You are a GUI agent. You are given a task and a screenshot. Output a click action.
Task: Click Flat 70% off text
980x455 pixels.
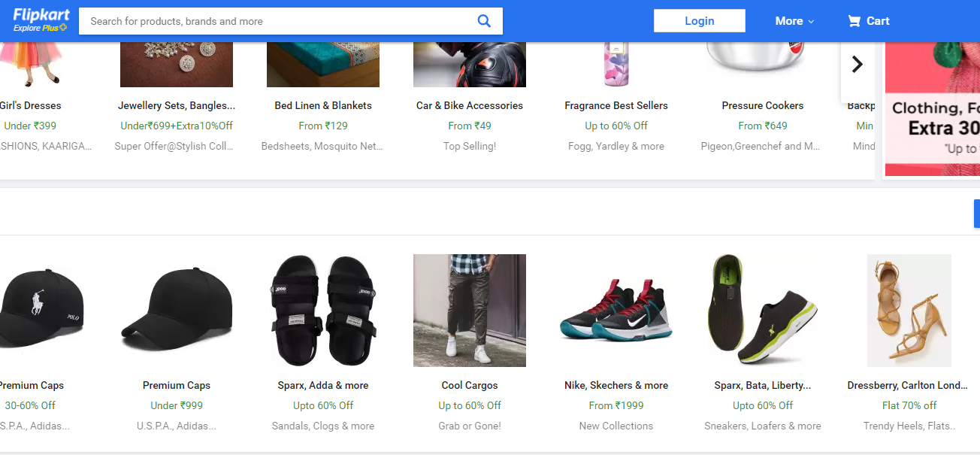click(x=909, y=405)
